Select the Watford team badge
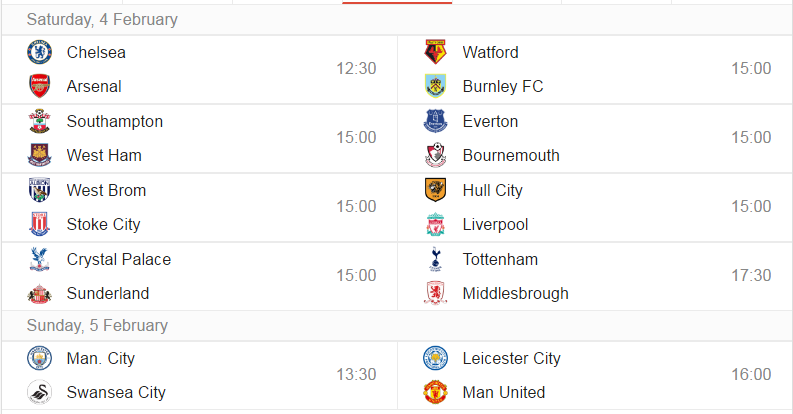This screenshot has height=414, width=793. coord(435,53)
